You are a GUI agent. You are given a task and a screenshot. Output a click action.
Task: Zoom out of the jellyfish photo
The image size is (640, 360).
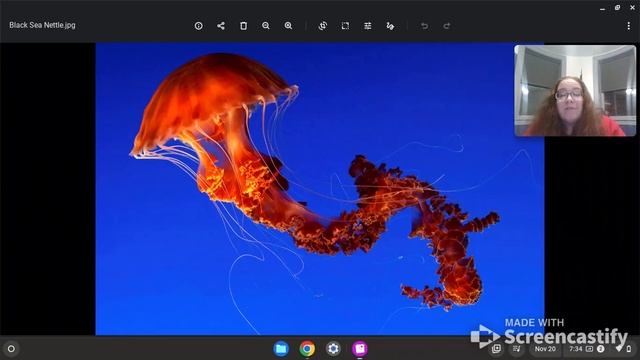pyautogui.click(x=266, y=26)
